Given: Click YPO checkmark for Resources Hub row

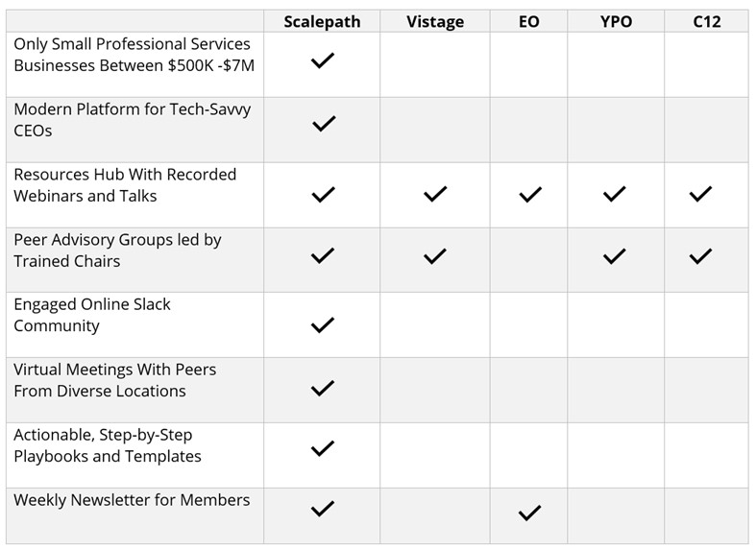Looking at the screenshot, I should (615, 194).
